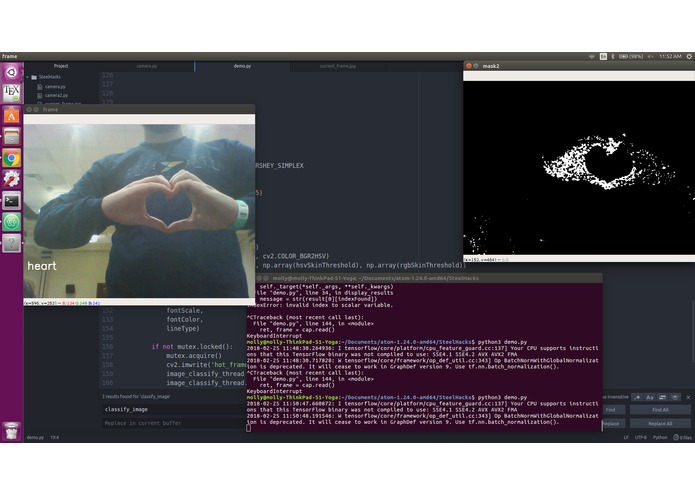This screenshot has width=695, height=494.
Task: Open the muted volume indicator
Action: click(x=651, y=57)
